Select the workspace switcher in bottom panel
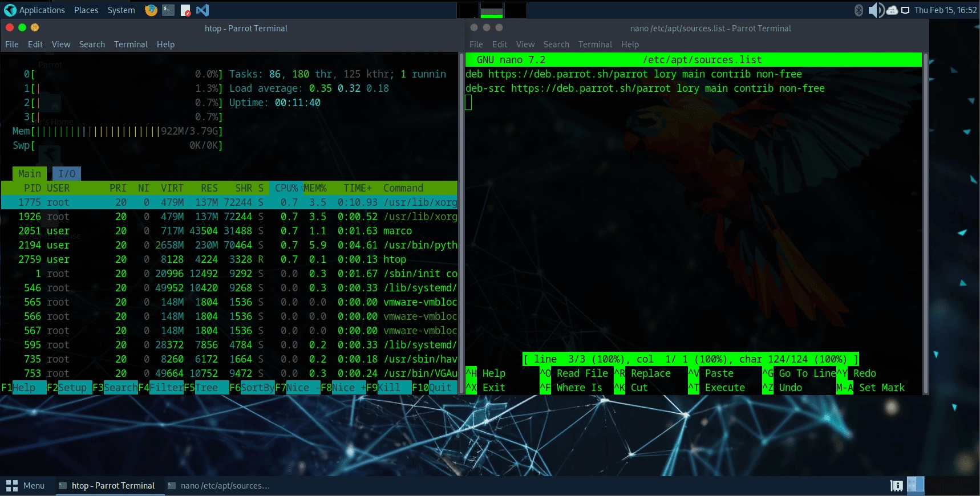This screenshot has width=980, height=496. click(x=916, y=485)
